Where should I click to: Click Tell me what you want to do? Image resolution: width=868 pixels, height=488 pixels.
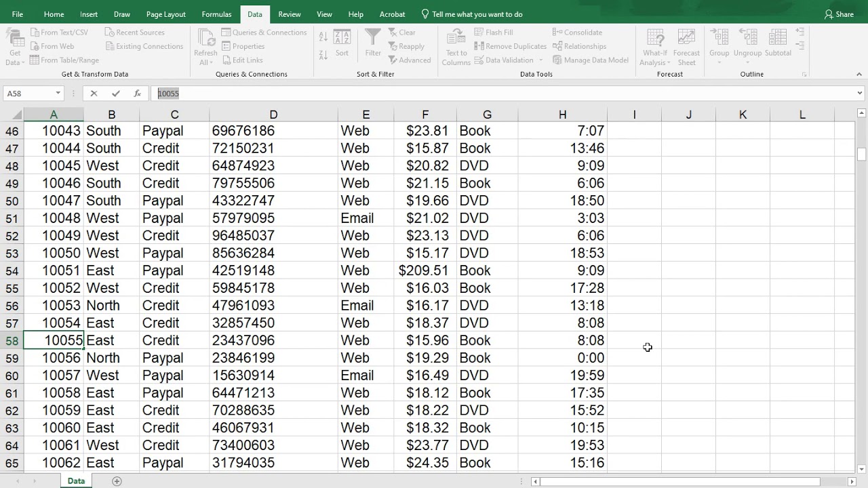(472, 14)
